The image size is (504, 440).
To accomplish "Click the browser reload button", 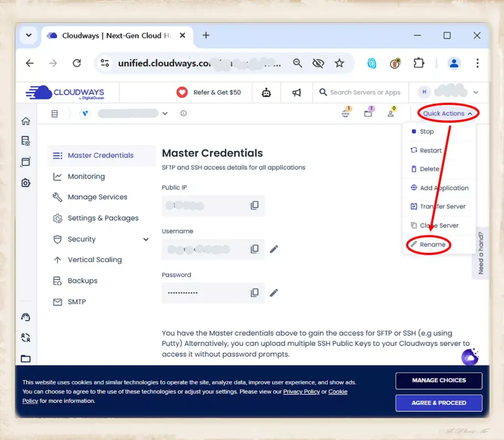I will [x=77, y=63].
